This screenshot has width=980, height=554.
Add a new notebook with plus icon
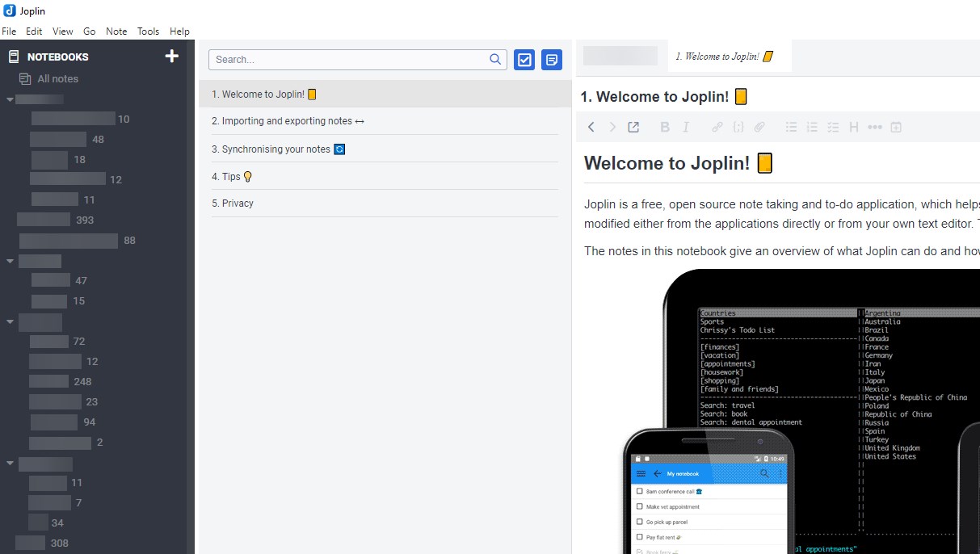171,56
